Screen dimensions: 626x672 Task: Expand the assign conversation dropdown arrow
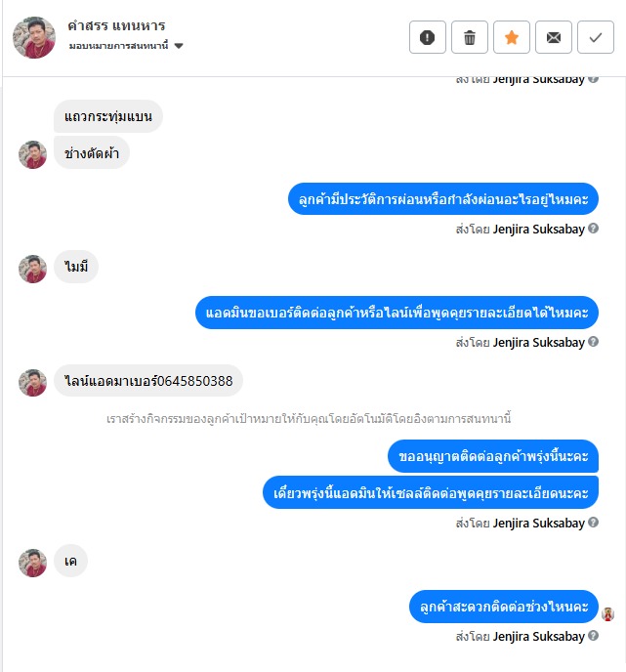(179, 46)
